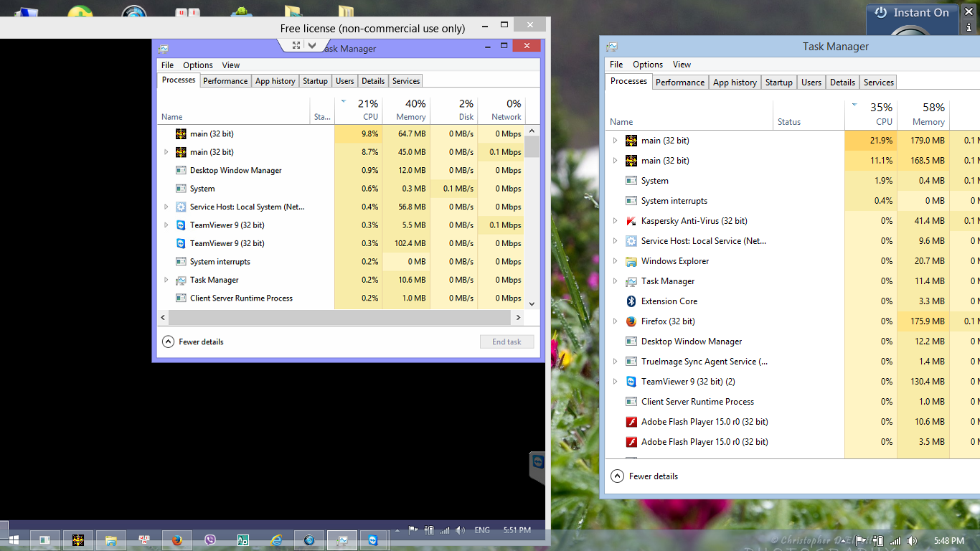980x551 pixels.
Task: Launch Internet Explorer on remote taskbar
Action: [x=276, y=540]
